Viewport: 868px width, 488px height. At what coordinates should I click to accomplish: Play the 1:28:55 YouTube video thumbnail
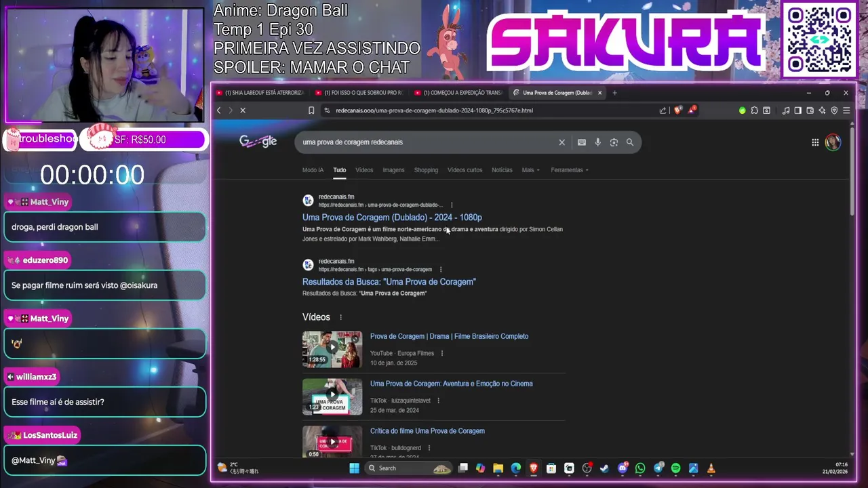pyautogui.click(x=332, y=349)
